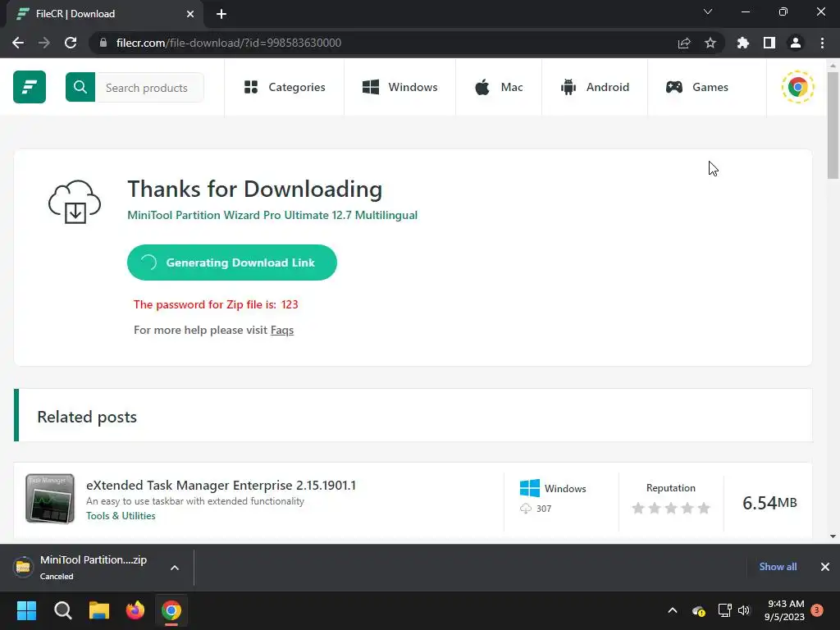Screen dimensions: 840x630
Task: Click the Chrome extension icon in the site header
Action: (797, 87)
